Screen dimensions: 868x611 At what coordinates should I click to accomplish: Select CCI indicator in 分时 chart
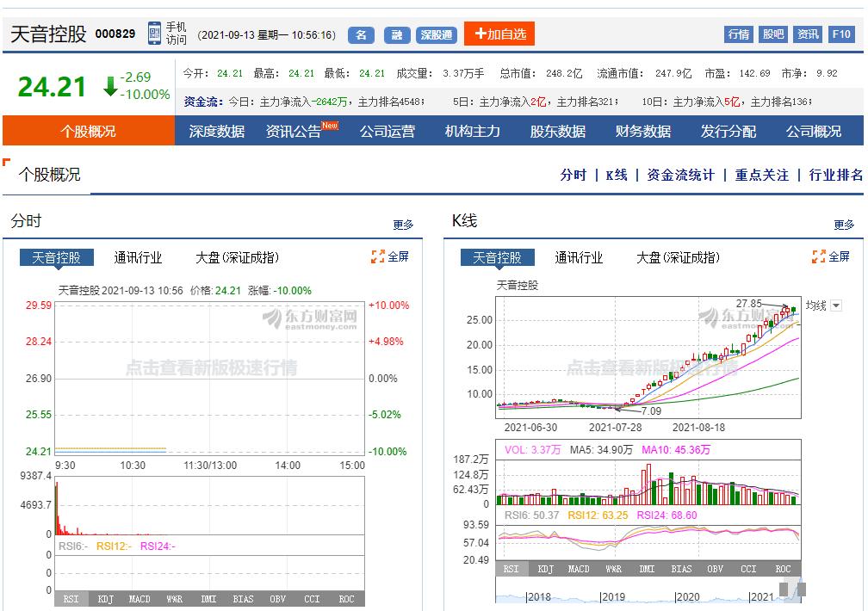pyautogui.click(x=312, y=599)
